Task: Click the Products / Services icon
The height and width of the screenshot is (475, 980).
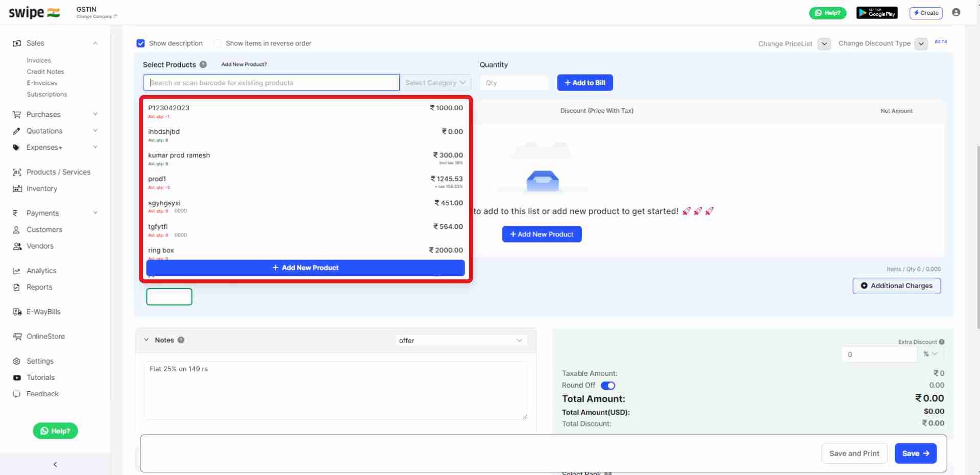Action: pyautogui.click(x=17, y=172)
